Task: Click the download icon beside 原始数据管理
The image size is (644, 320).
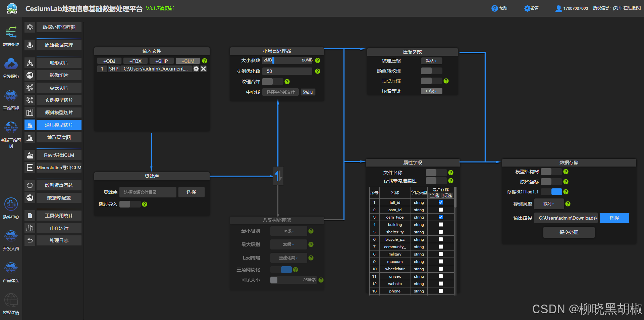Action: [30, 45]
